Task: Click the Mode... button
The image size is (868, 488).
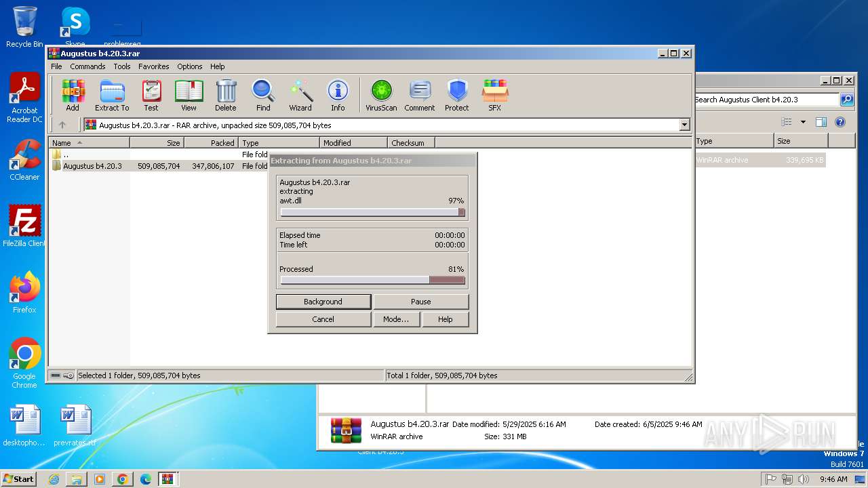Action: click(396, 319)
